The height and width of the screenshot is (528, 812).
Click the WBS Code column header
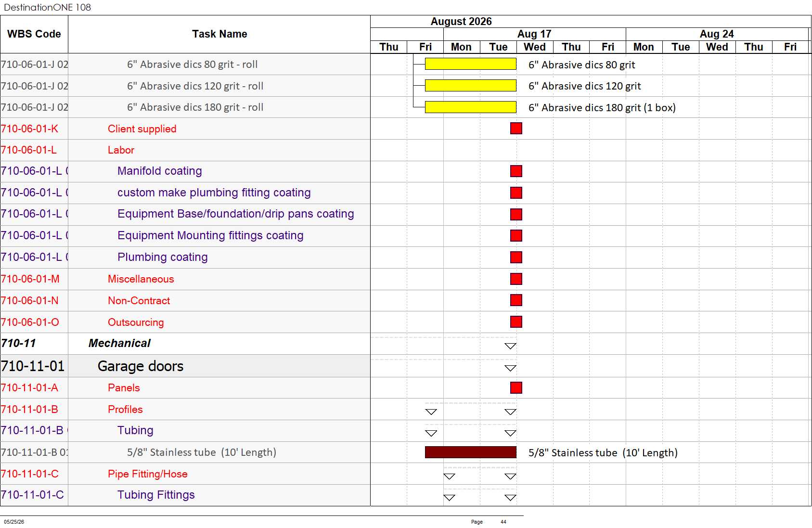(x=34, y=34)
